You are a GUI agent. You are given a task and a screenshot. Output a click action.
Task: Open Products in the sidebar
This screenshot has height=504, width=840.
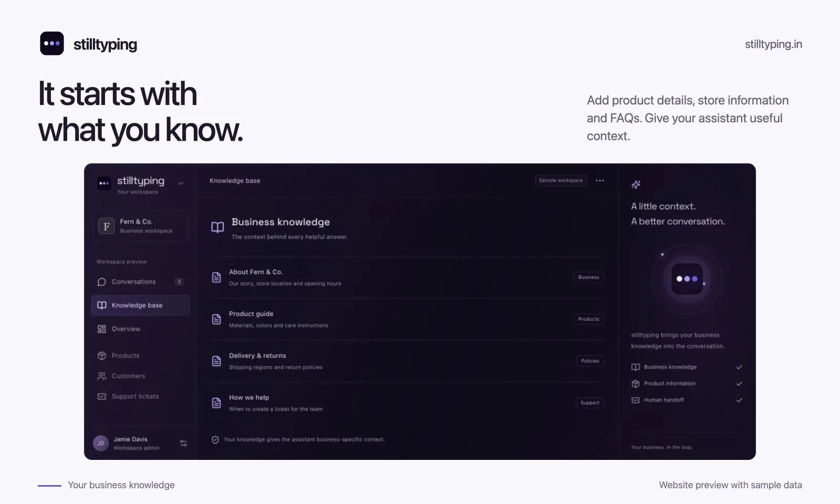pos(140,356)
